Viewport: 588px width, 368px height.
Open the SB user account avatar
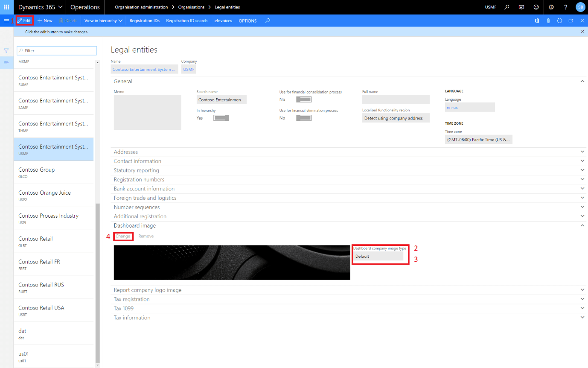tap(580, 7)
